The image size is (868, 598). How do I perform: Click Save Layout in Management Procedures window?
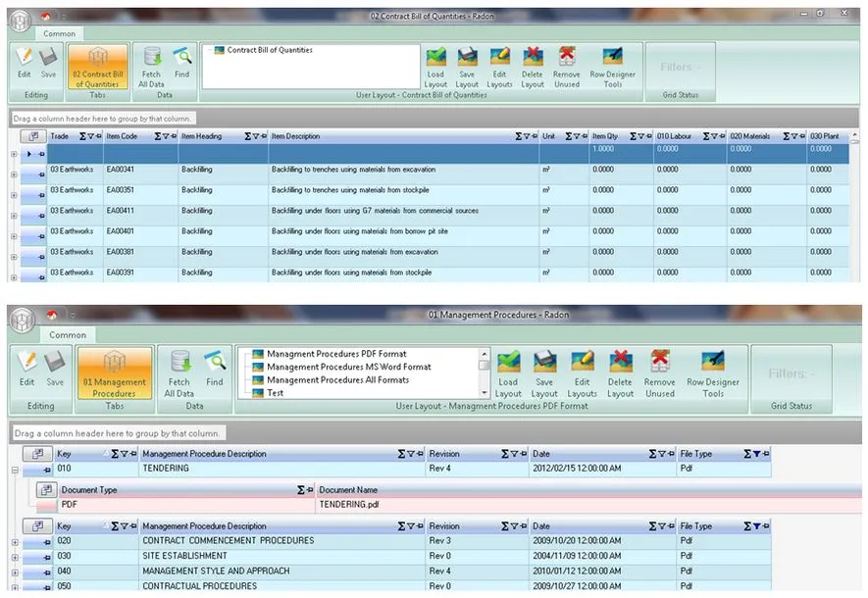pyautogui.click(x=544, y=374)
